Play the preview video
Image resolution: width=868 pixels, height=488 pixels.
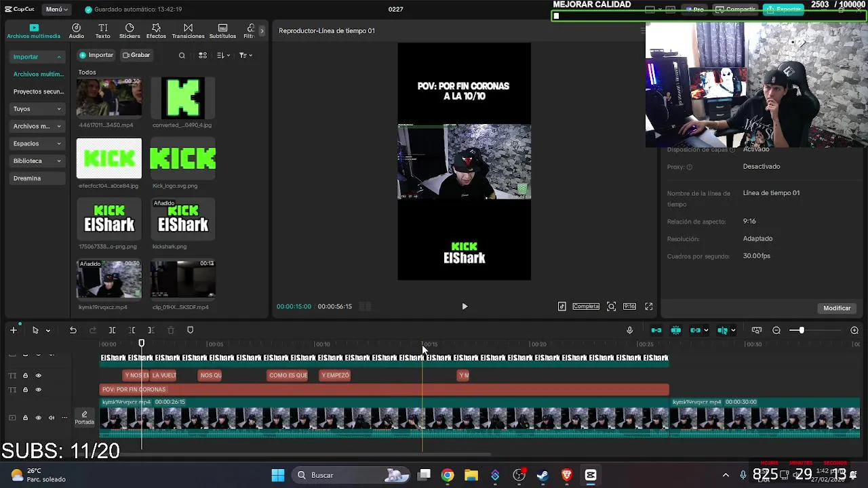(465, 306)
